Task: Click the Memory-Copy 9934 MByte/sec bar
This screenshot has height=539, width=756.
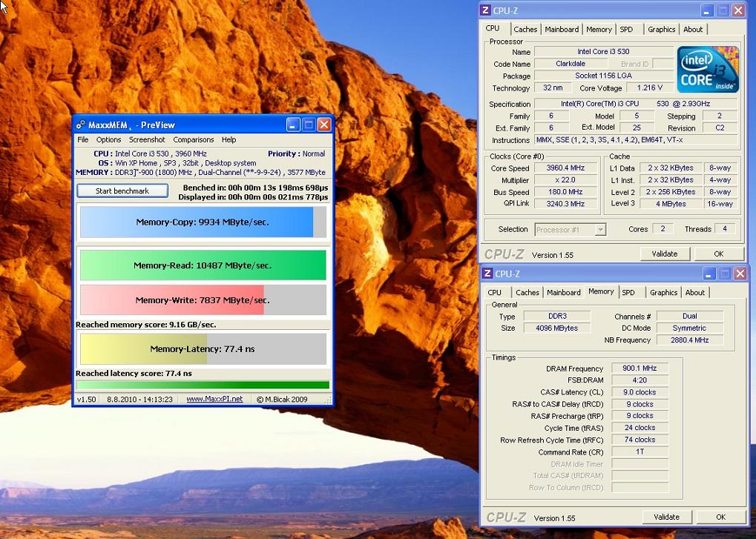Action: click(x=203, y=222)
